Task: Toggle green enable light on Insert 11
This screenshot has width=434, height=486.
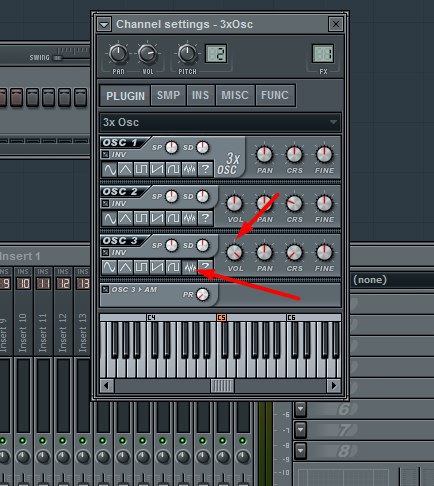Action: [43, 441]
